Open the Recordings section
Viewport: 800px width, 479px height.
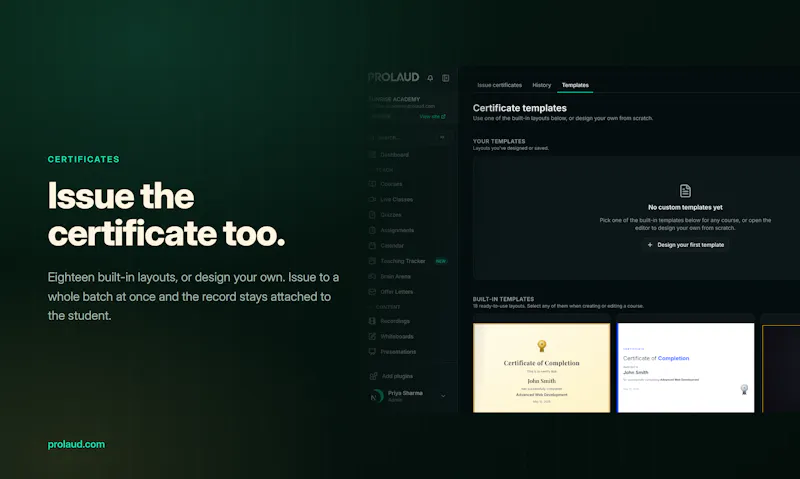tap(389, 321)
